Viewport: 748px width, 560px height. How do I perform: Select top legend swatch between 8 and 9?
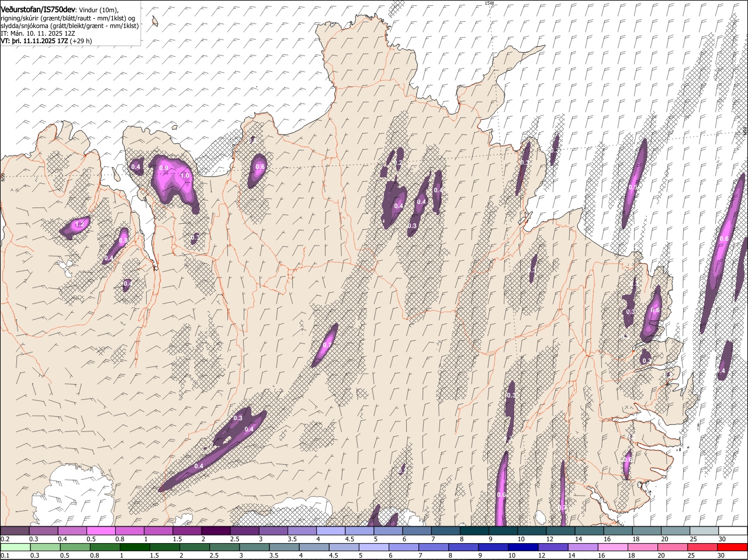475,530
